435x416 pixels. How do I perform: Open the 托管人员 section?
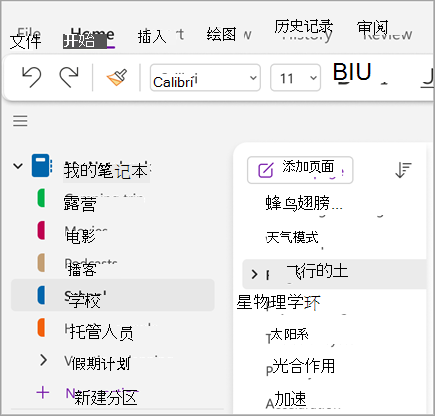click(x=101, y=332)
